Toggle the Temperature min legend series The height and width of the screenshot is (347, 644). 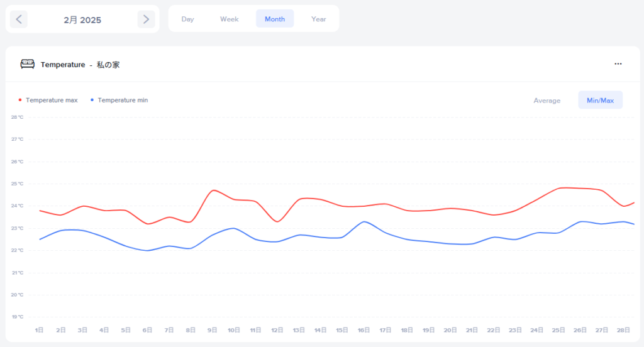(123, 100)
